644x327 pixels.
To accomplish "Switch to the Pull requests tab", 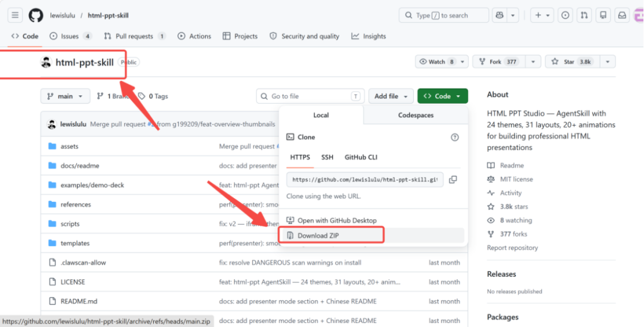I will tap(135, 36).
